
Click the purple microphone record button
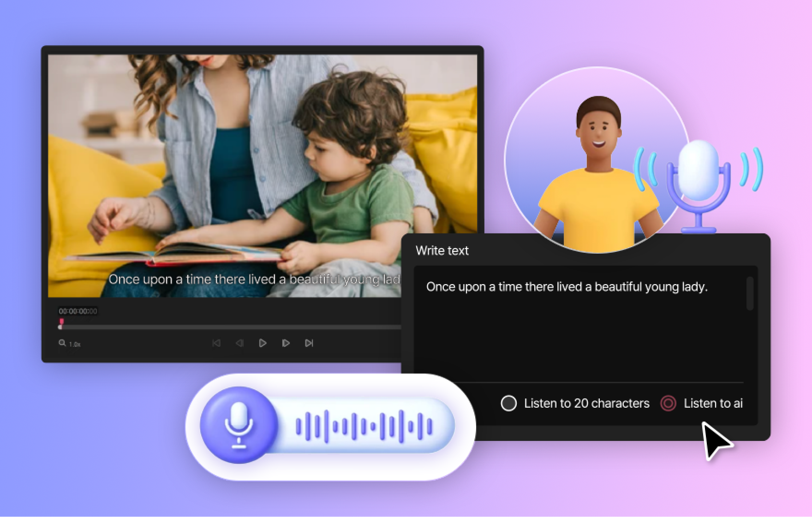[x=239, y=425]
